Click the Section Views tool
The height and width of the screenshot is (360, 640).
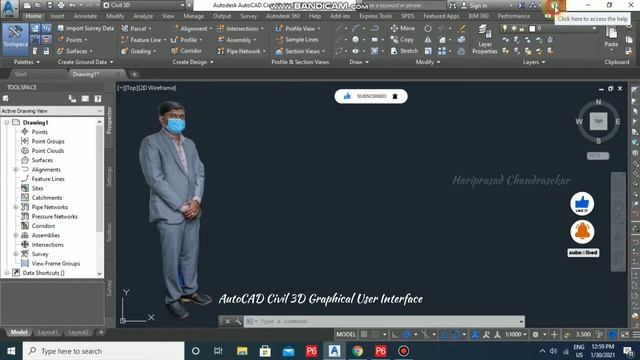(300, 51)
